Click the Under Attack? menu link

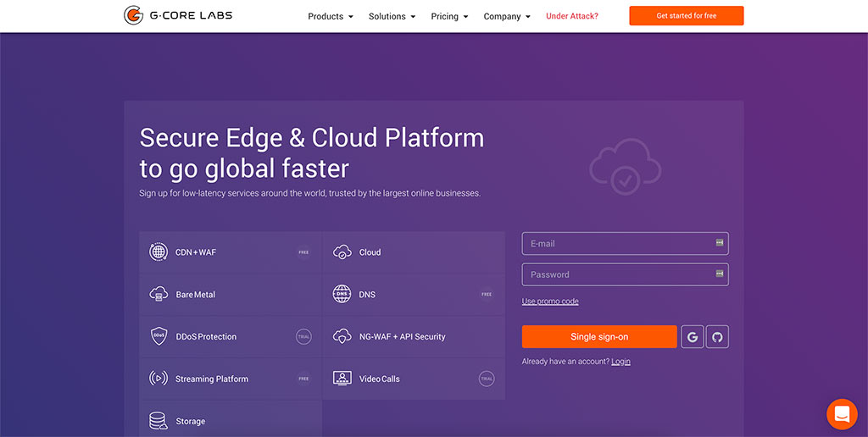pyautogui.click(x=572, y=16)
